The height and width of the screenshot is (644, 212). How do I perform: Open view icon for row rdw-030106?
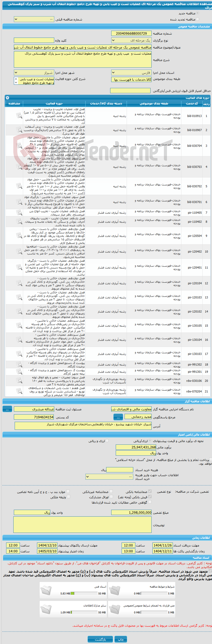19,380
